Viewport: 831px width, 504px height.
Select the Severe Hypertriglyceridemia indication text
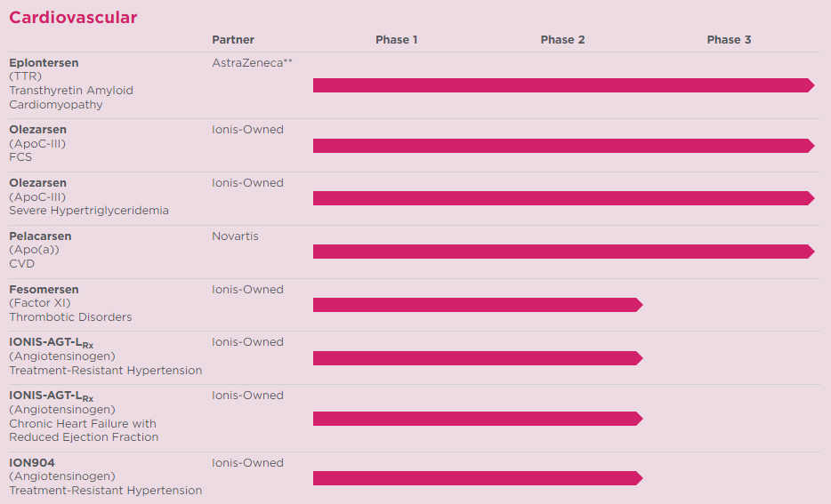[89, 211]
